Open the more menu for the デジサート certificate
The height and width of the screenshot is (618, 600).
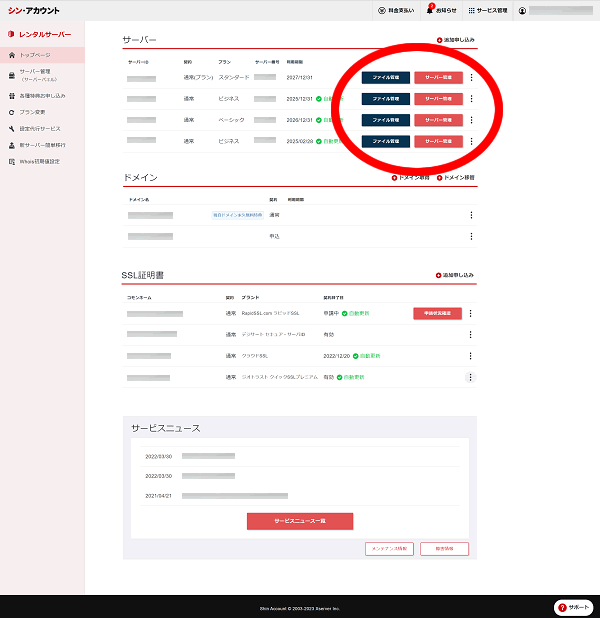(470, 335)
